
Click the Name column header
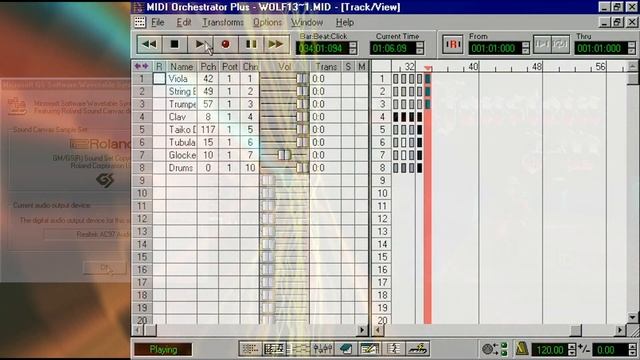point(182,66)
